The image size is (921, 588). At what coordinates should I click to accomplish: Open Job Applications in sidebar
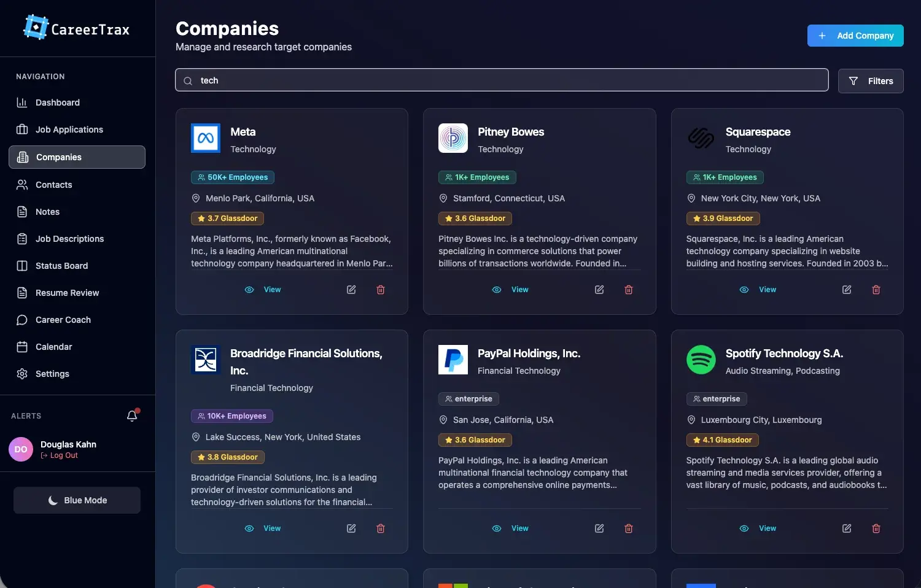(69, 130)
